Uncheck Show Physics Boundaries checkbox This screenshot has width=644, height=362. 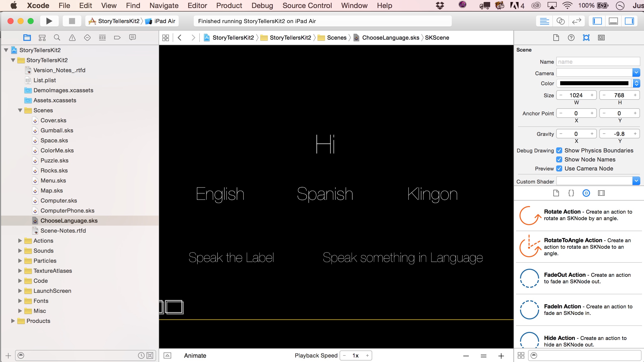(559, 150)
